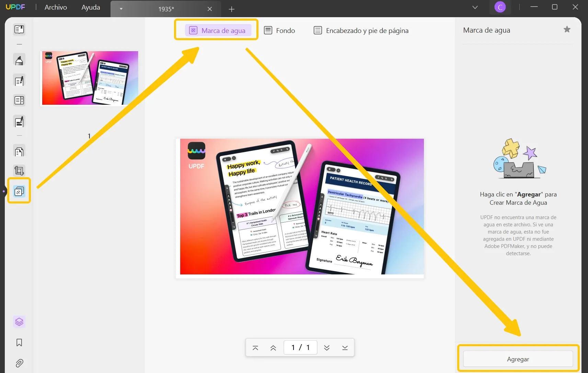This screenshot has width=588, height=373.
Task: Open the Edit PDF tool in the sidebar
Action: tap(19, 81)
